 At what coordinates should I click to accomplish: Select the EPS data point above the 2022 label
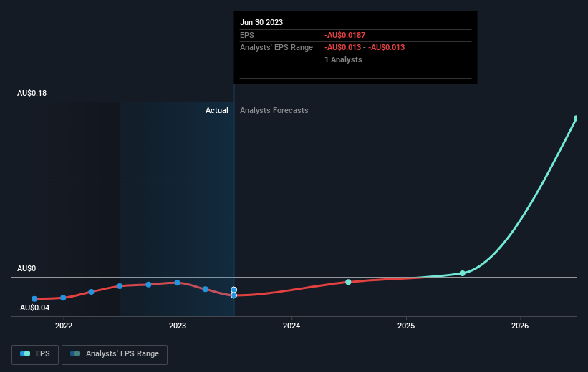click(x=63, y=298)
